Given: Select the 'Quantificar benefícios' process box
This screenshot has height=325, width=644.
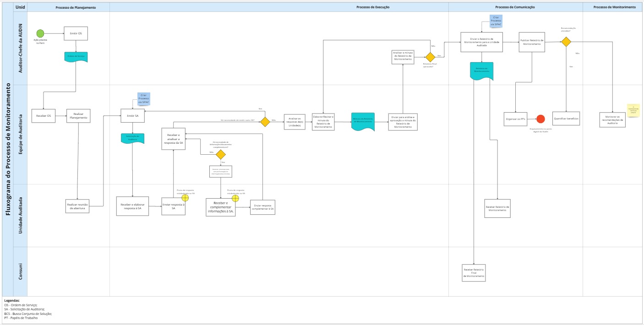Looking at the screenshot, I should click(x=566, y=119).
